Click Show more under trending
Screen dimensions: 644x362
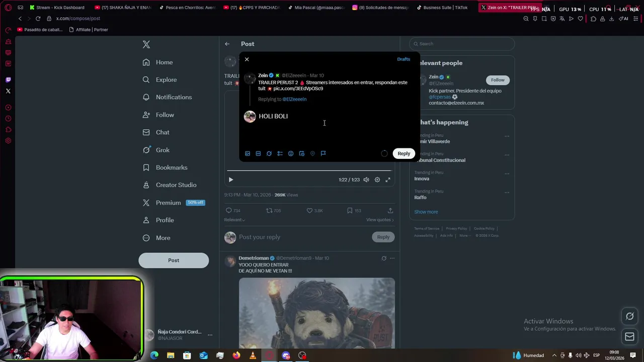tap(426, 212)
